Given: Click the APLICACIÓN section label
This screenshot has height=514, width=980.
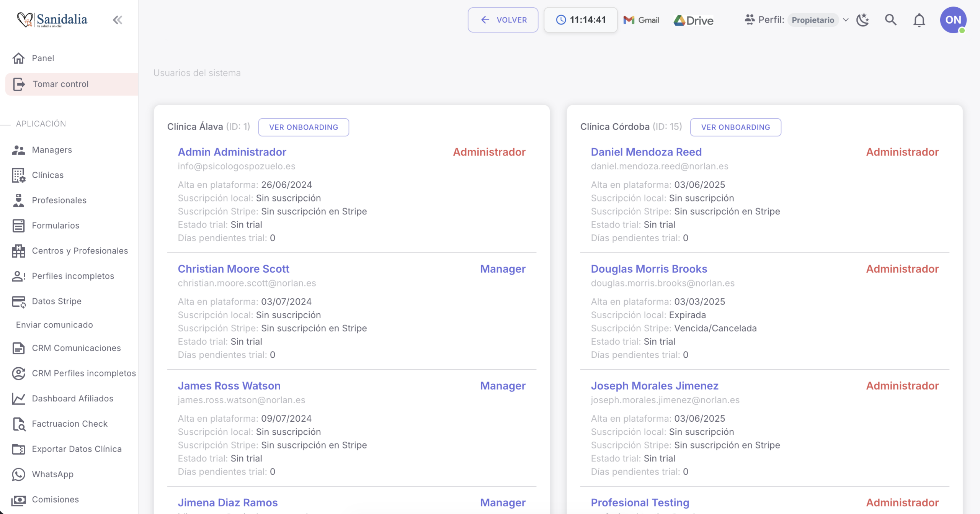Looking at the screenshot, I should 41,124.
